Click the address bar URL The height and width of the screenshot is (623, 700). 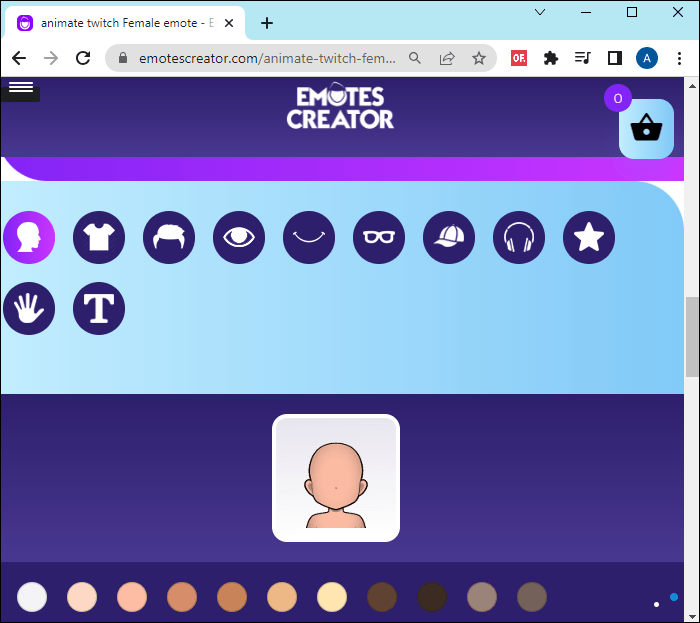pyautogui.click(x=267, y=58)
